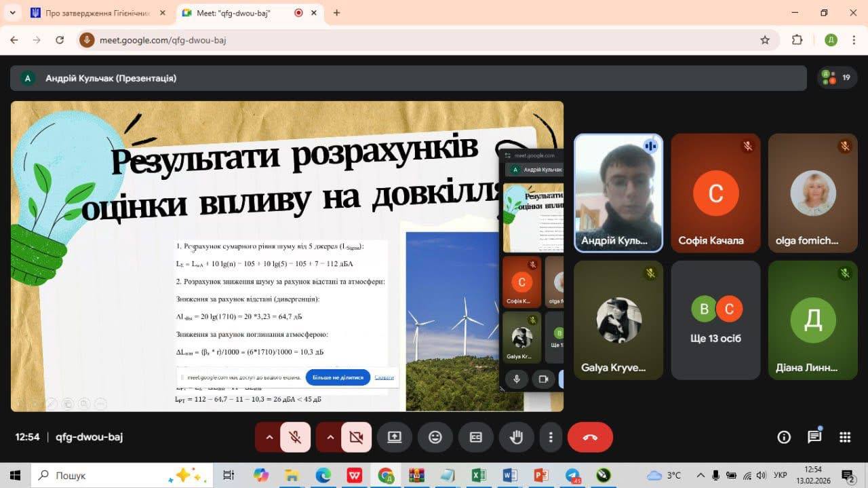The height and width of the screenshot is (488, 868).
Task: Bookmark this page with the star icon
Action: [765, 40]
